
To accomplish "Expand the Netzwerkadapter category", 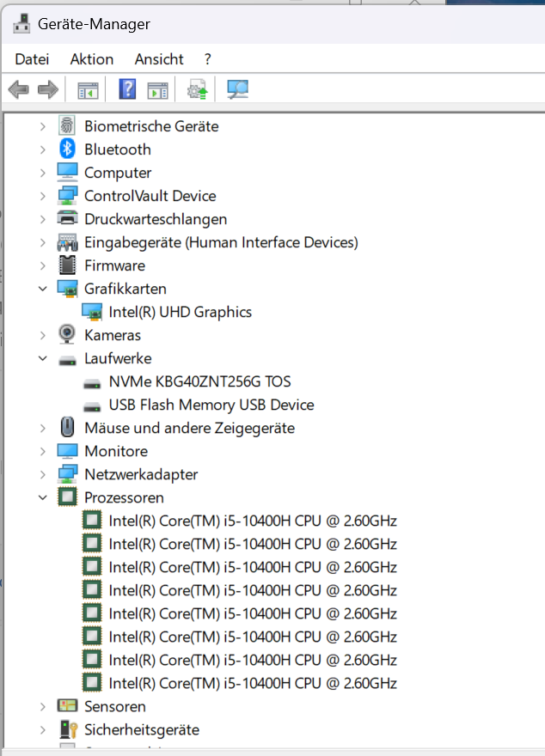I will coord(43,474).
